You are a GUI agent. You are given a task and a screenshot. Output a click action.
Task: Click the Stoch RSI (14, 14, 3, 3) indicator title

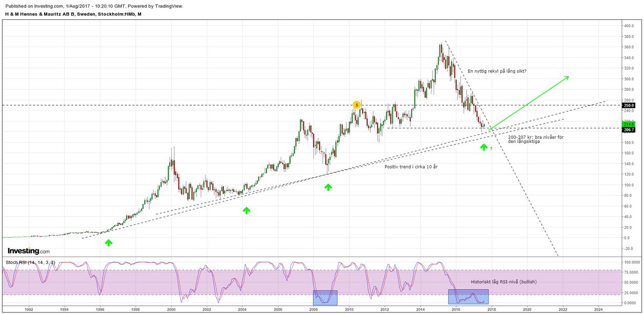[x=31, y=262]
